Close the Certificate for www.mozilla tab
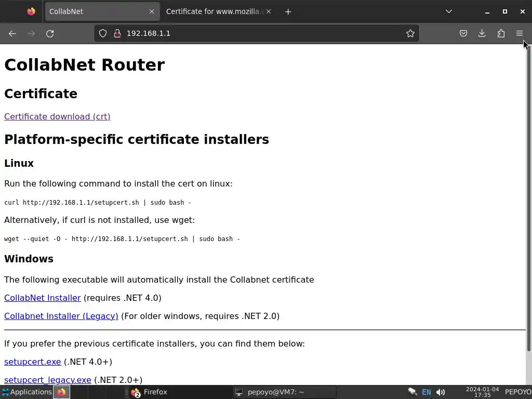 pos(269,11)
